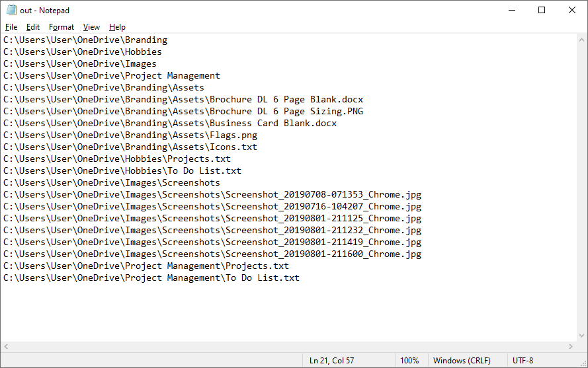
Task: Click the horizontal scrollbar left arrow
Action: [6, 347]
